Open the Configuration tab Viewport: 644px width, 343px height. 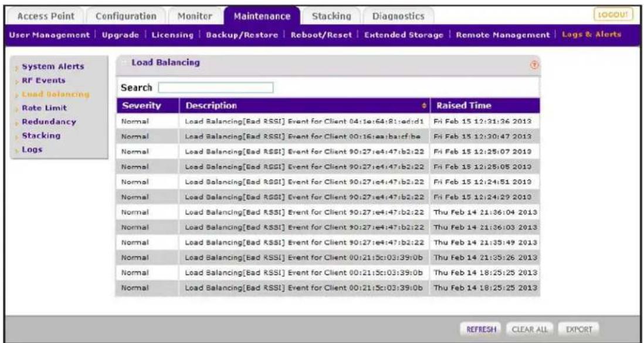pyautogui.click(x=126, y=16)
